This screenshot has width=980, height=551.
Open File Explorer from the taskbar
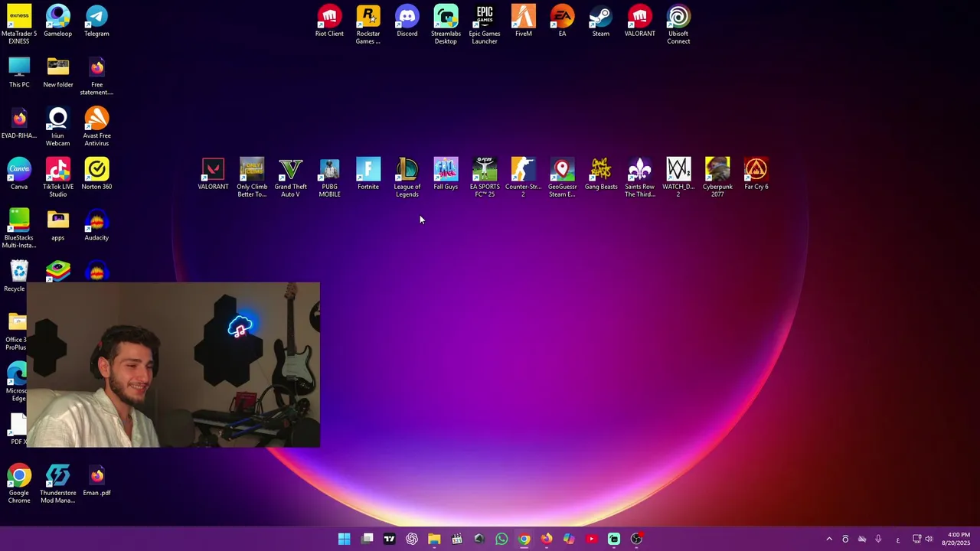[x=434, y=539]
